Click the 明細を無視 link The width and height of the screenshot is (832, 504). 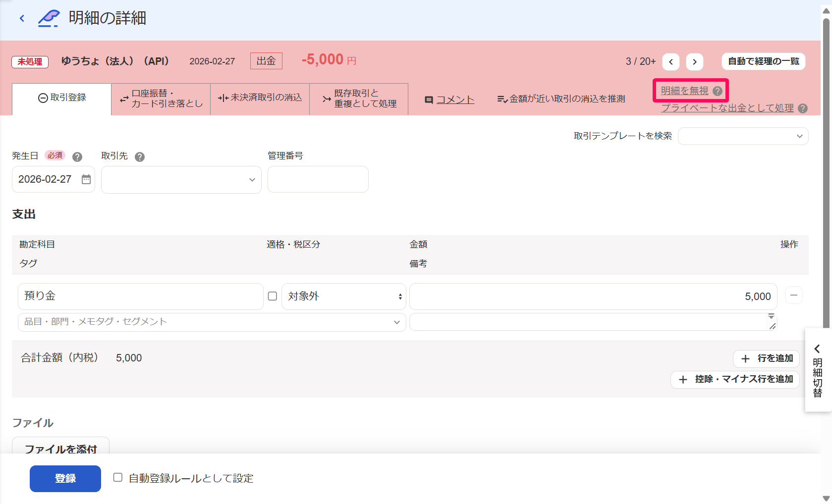(x=685, y=91)
